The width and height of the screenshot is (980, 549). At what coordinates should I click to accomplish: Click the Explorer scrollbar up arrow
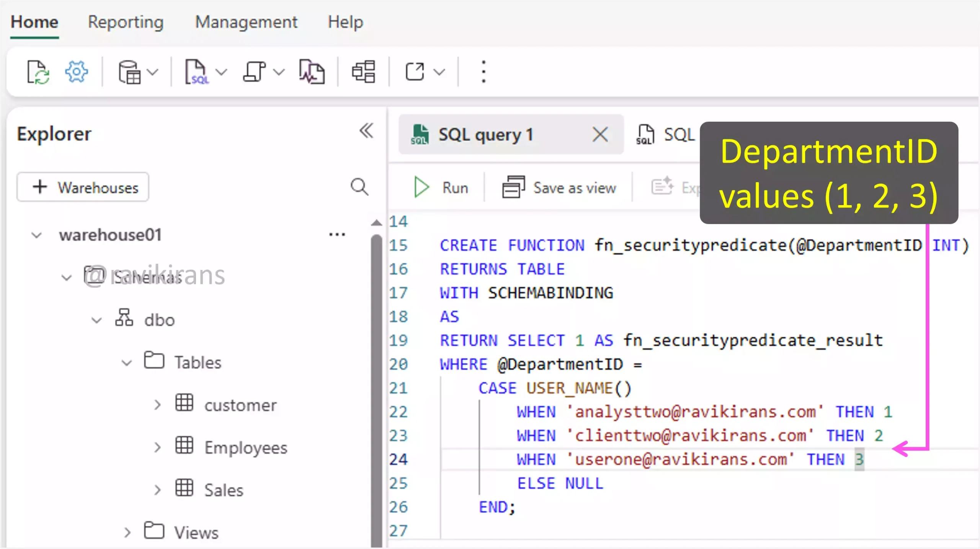[377, 223]
